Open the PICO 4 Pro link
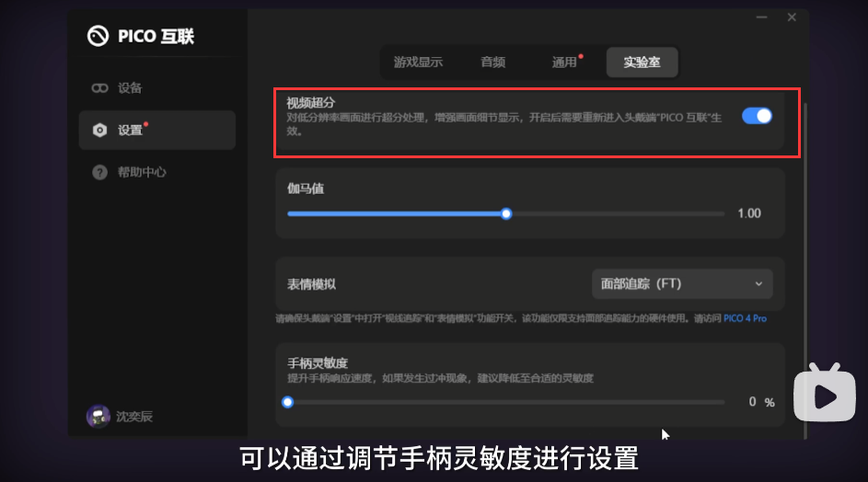Screen dimensions: 868x482 [745, 318]
